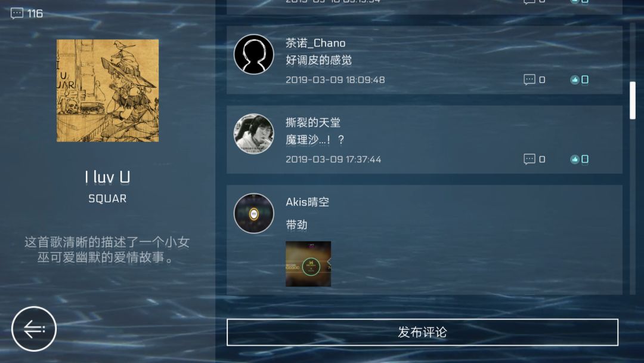The height and width of the screenshot is (363, 644).
Task: Open 茶诺_Chano's silhouette avatar
Action: pyautogui.click(x=254, y=54)
